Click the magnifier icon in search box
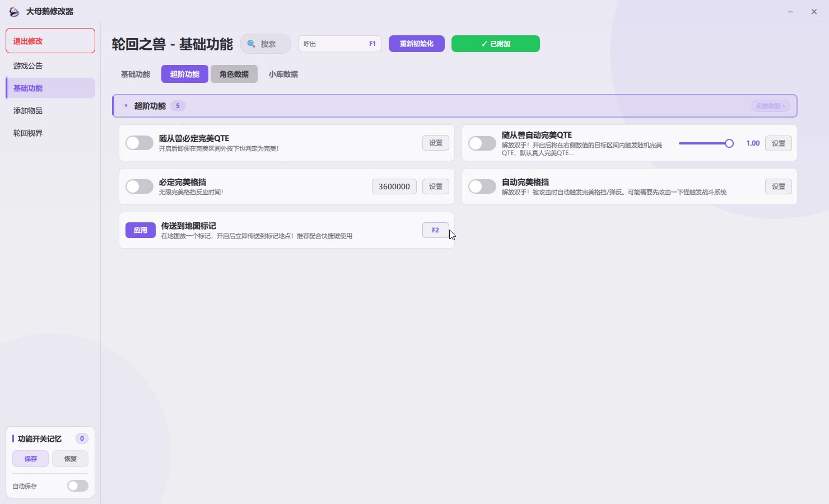This screenshot has width=829, height=504. [x=252, y=44]
